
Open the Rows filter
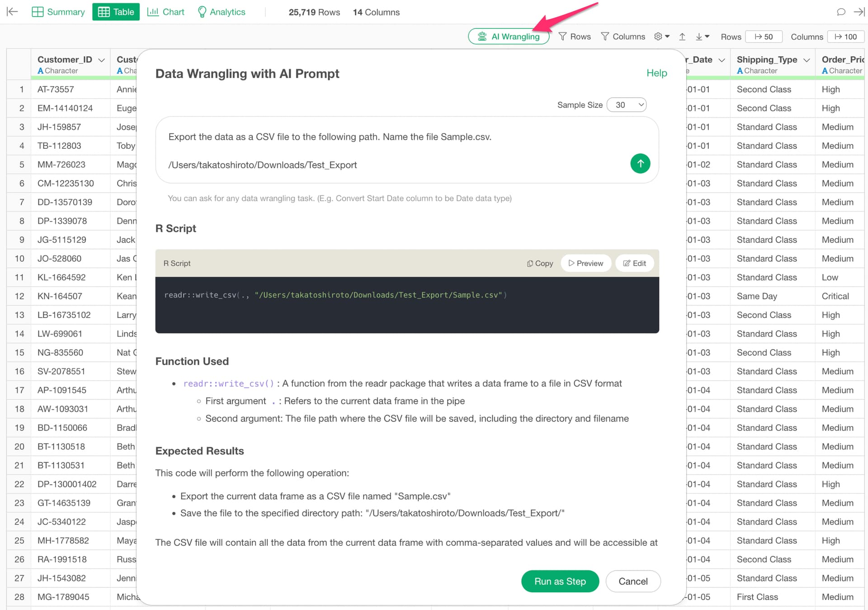coord(575,37)
